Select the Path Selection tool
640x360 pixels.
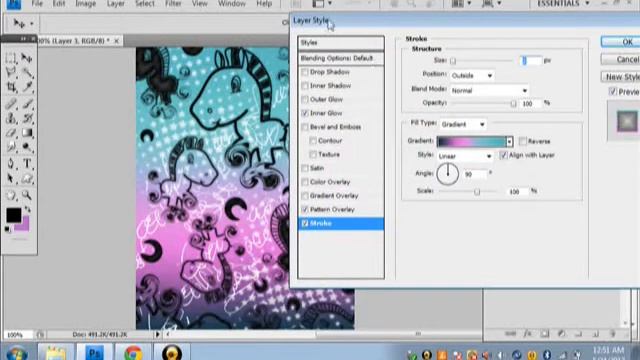point(11,178)
